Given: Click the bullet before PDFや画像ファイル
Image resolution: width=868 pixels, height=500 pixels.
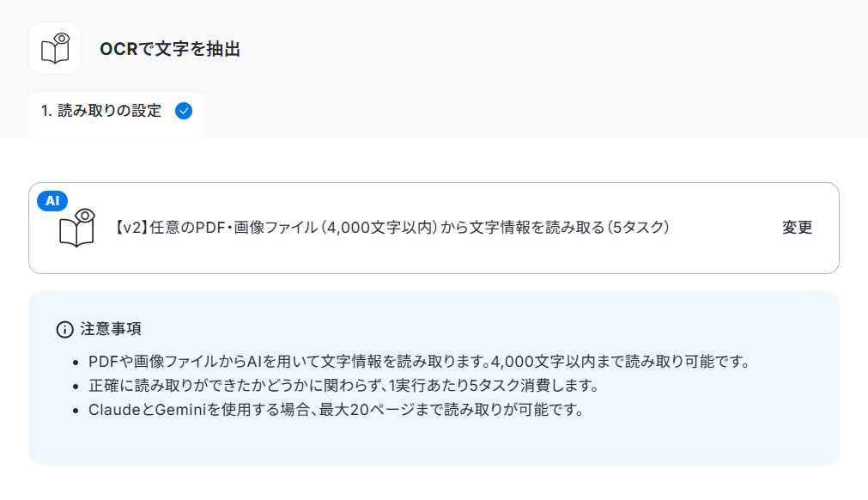Looking at the screenshot, I should [x=76, y=363].
